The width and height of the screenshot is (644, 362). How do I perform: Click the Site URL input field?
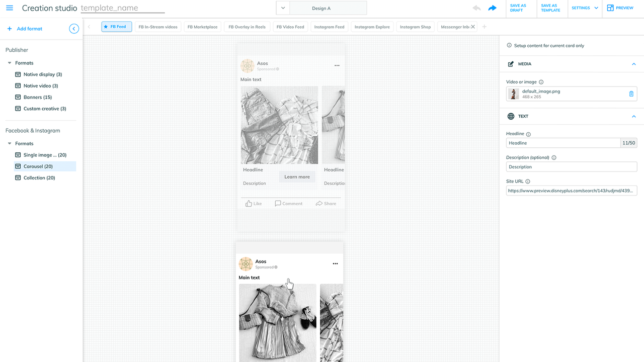point(571,190)
